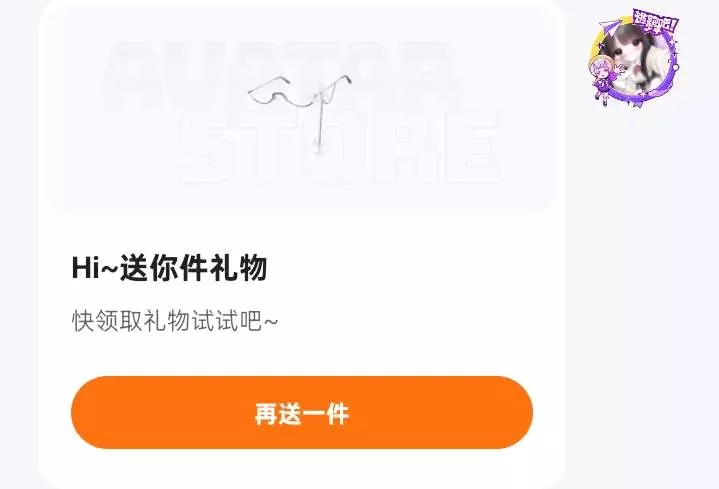
Task: Tap the empty background below the avatar
Action: tap(642, 275)
